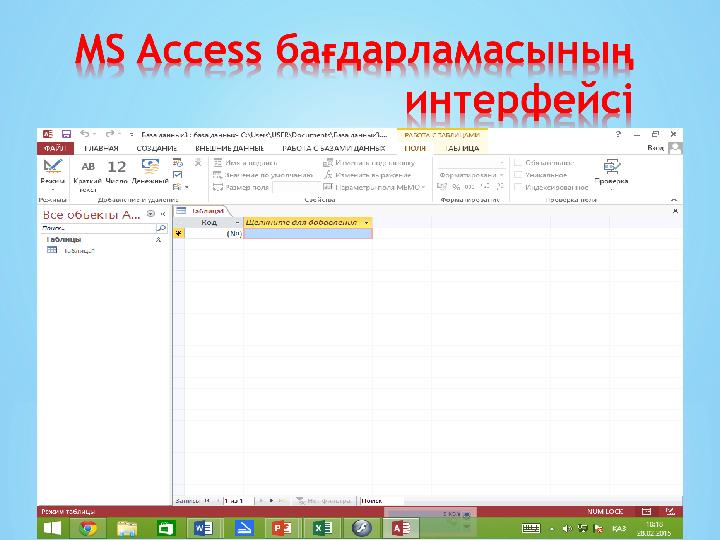
Task: Click the Нет фильтра button
Action: tap(324, 501)
